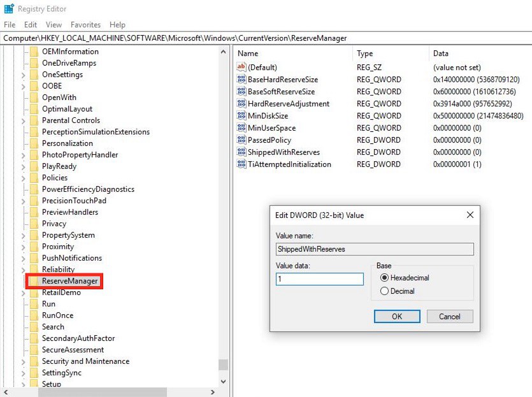Click the folder icon beside ReserveManager
The width and height of the screenshot is (532, 397).
(x=33, y=280)
